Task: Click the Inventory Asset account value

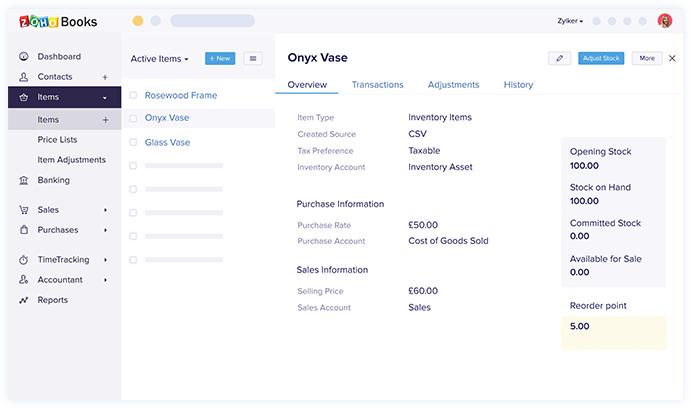Action: 440,167
